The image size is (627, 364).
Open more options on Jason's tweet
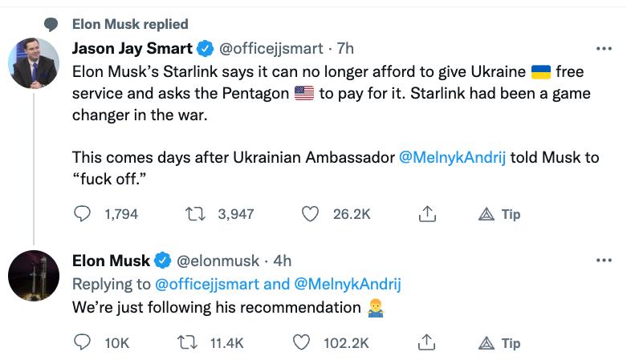(604, 49)
